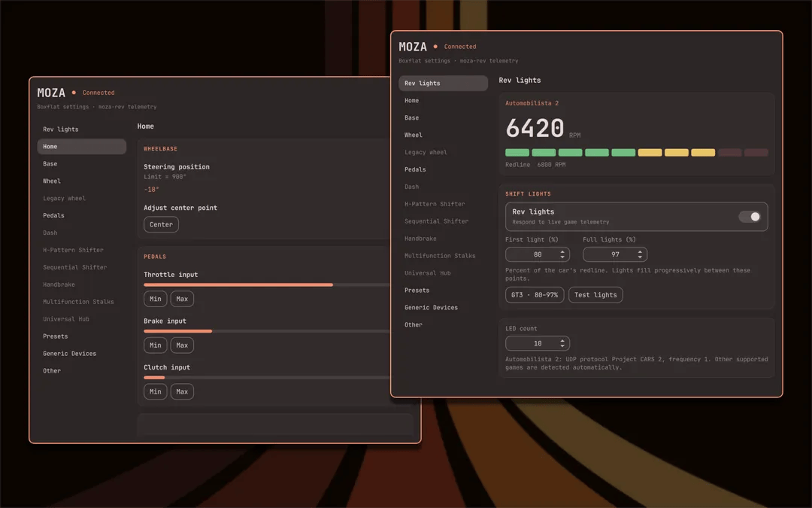The width and height of the screenshot is (812, 508).
Task: Click the LED count field showing 10
Action: (538, 343)
